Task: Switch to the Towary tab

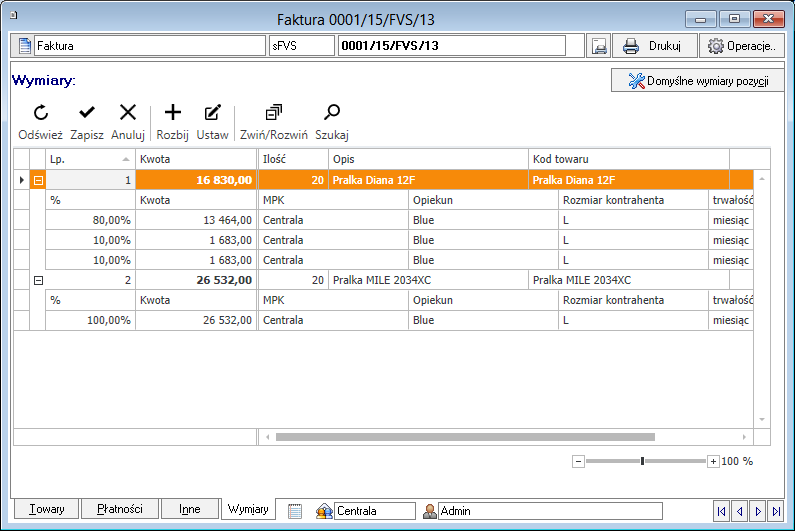Action: pos(47,509)
